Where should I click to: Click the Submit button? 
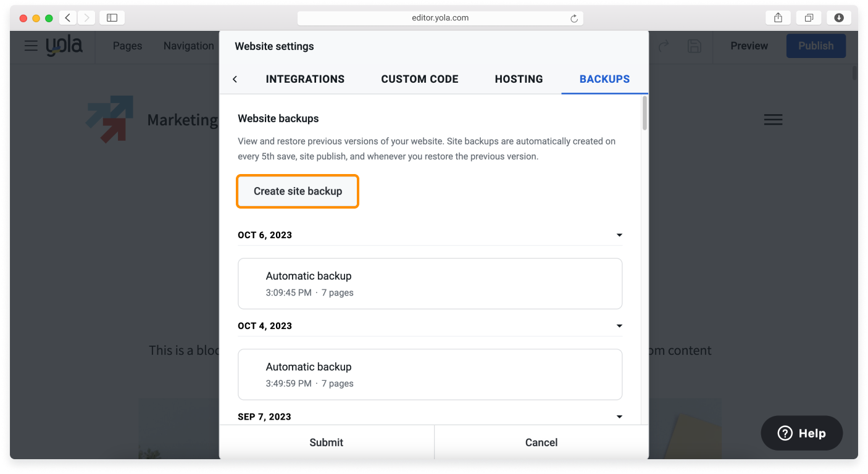coord(326,442)
